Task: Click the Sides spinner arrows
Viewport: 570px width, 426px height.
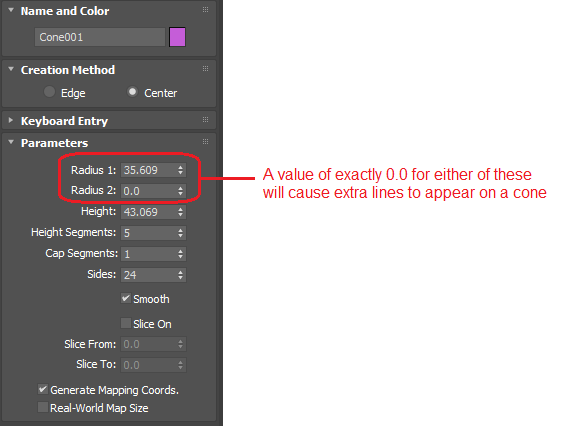Action: click(x=180, y=275)
